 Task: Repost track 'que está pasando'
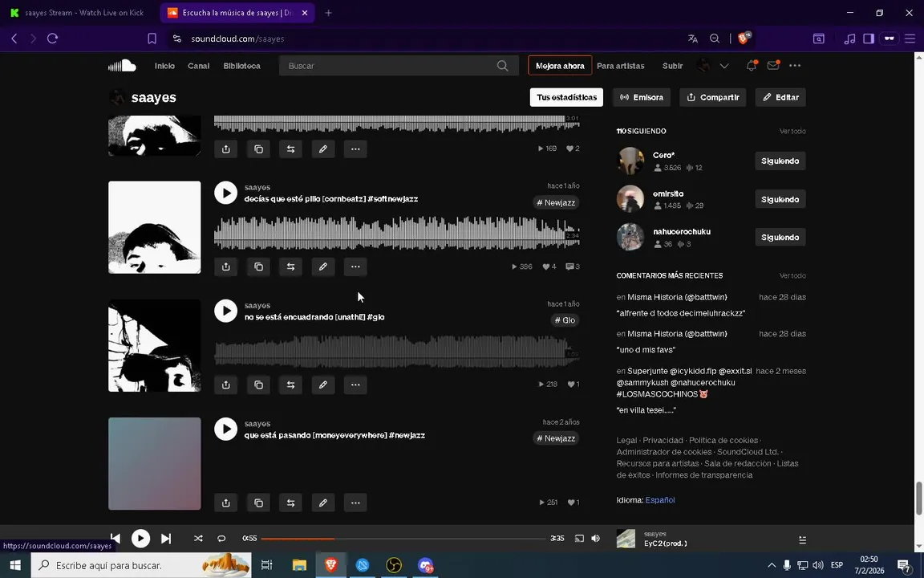coord(290,503)
